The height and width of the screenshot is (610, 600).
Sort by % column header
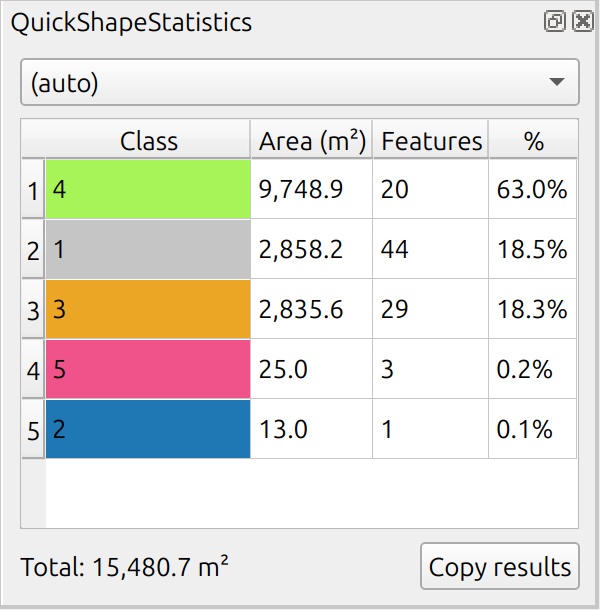pyautogui.click(x=533, y=140)
